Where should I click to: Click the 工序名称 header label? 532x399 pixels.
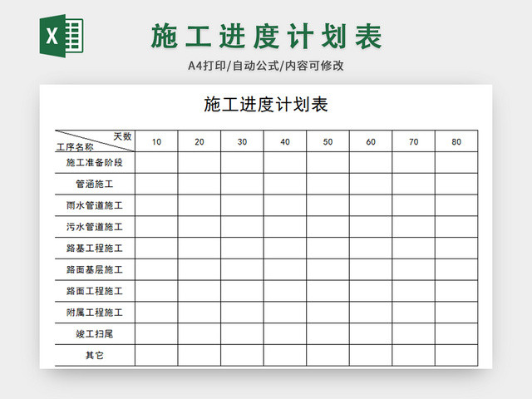click(x=75, y=147)
